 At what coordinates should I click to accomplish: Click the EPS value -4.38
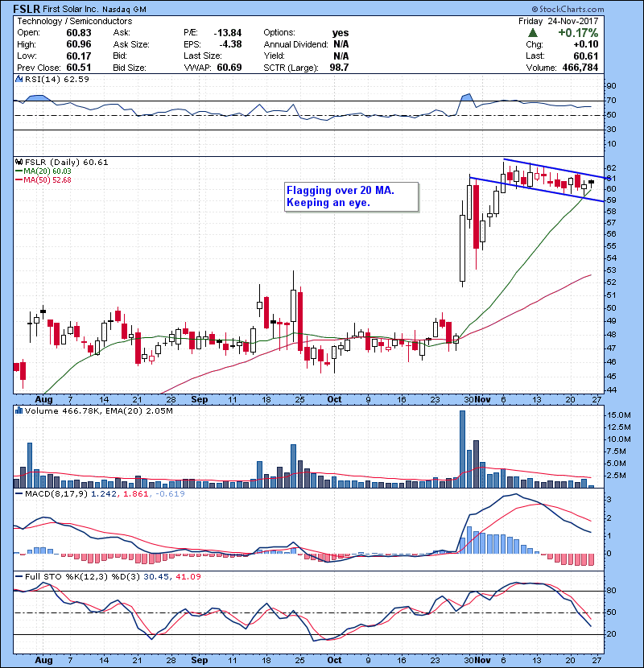pyautogui.click(x=230, y=44)
